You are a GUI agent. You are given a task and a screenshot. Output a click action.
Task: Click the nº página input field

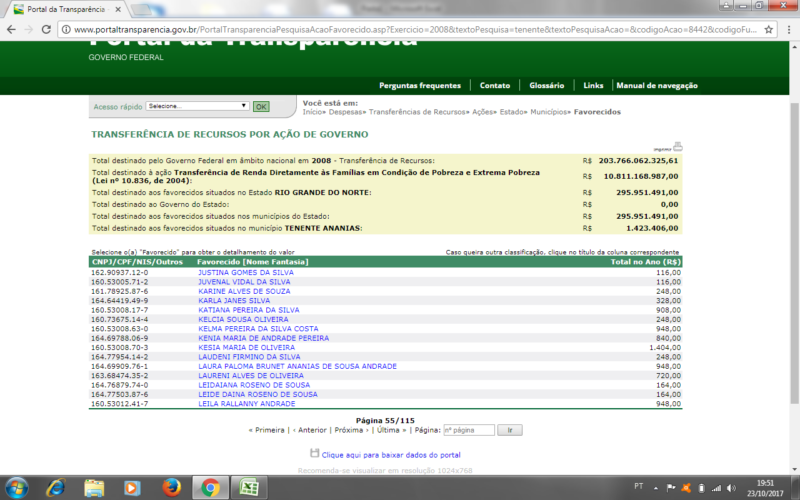(x=468, y=430)
